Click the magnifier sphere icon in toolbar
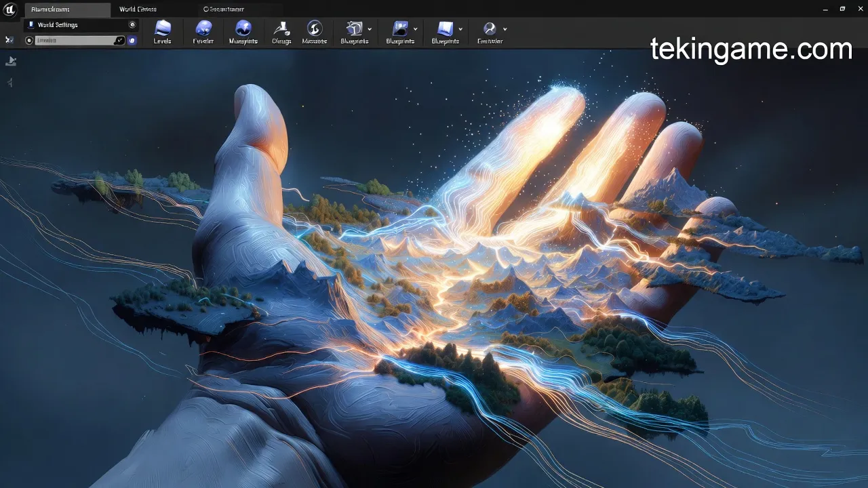This screenshot has width=868, height=488. pos(489,28)
